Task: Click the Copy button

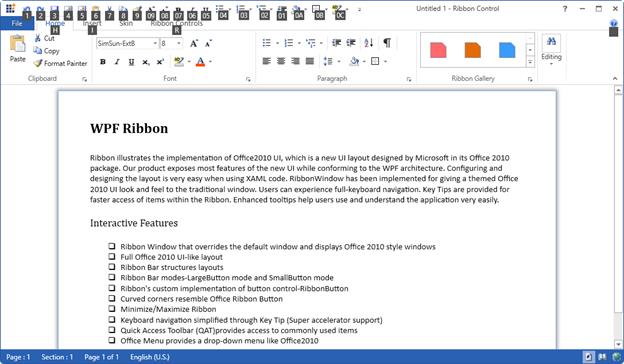Action: click(x=47, y=51)
